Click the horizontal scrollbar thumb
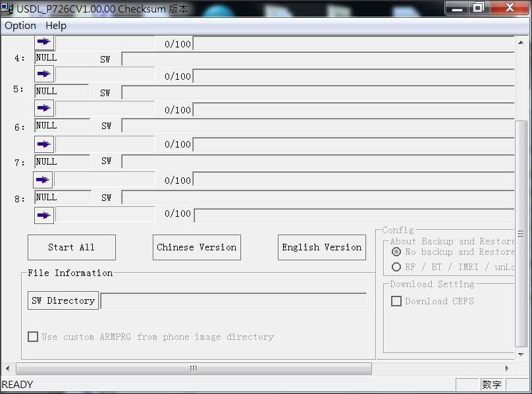The image size is (532, 394). coord(194,368)
